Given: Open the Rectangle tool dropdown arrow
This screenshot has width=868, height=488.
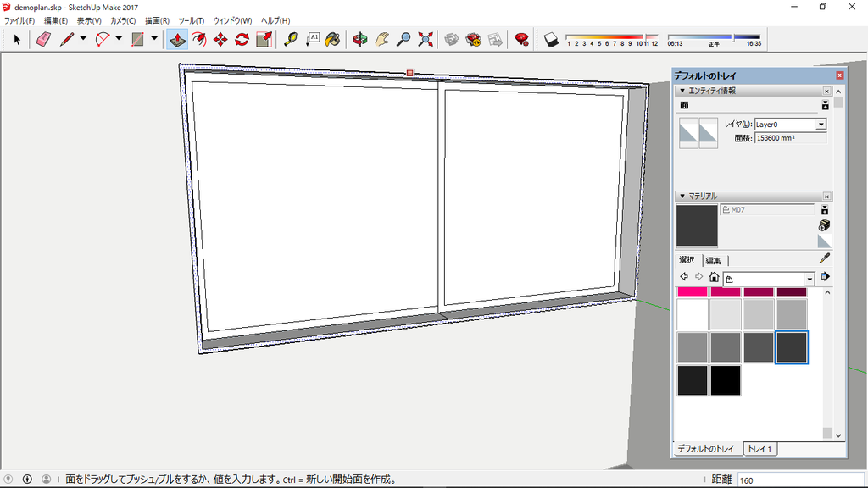Looking at the screenshot, I should [x=154, y=38].
